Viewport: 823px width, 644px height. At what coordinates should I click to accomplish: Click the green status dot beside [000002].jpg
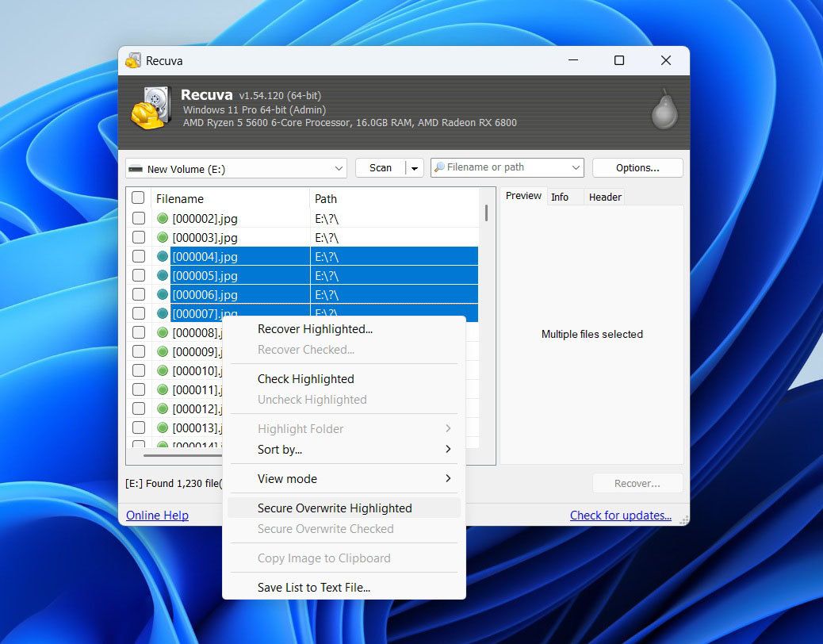click(162, 218)
